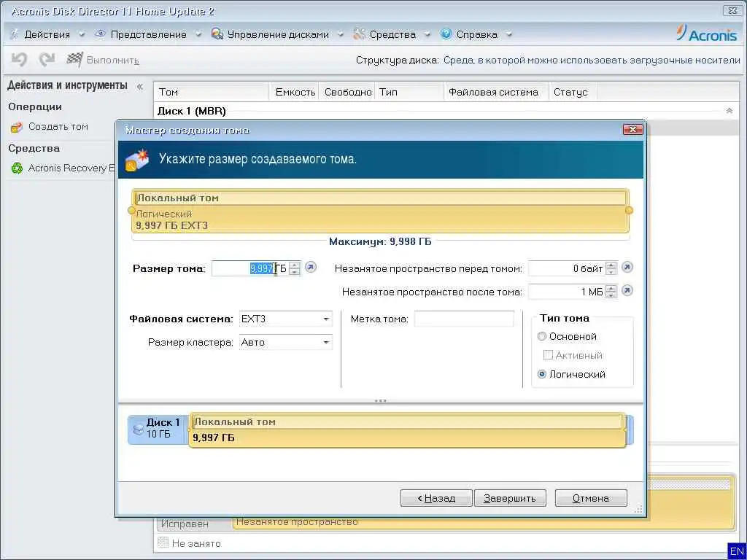Select the Локальный том 9,997 ГБ on Диск 1
Image resolution: width=747 pixels, height=560 pixels.
[x=407, y=430]
